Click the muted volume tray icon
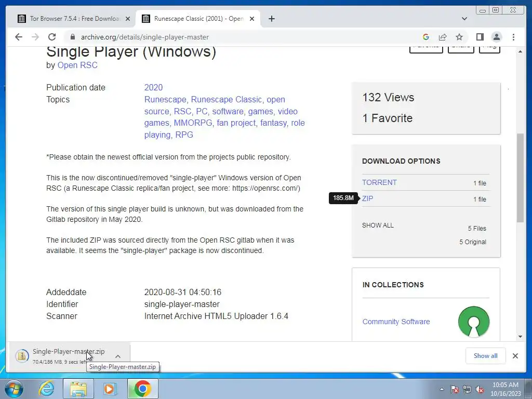Viewport: 532px width, 399px height. [480, 389]
